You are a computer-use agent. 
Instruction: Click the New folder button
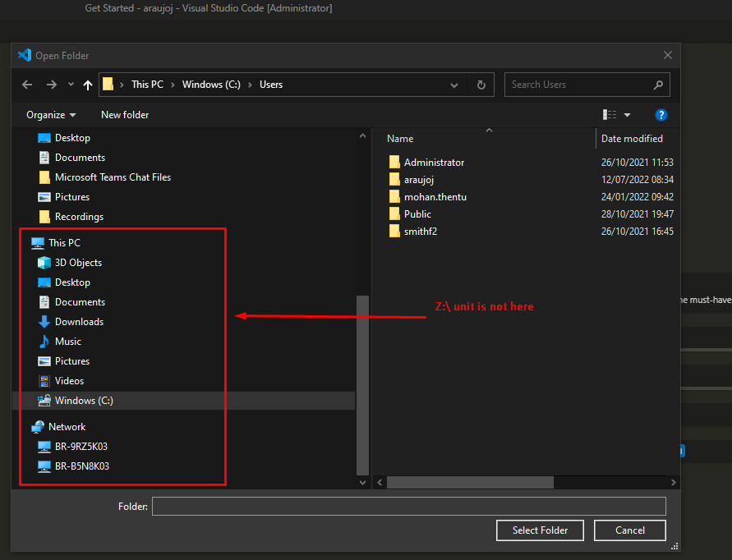point(125,115)
